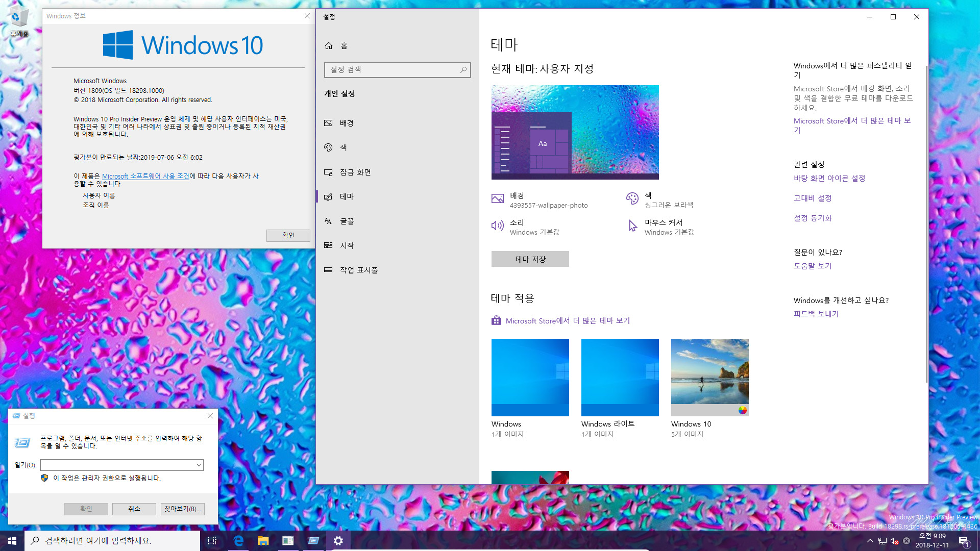Screen dimensions: 980x551
Task: Open Start (시작) page in sidebar
Action: [x=397, y=245]
